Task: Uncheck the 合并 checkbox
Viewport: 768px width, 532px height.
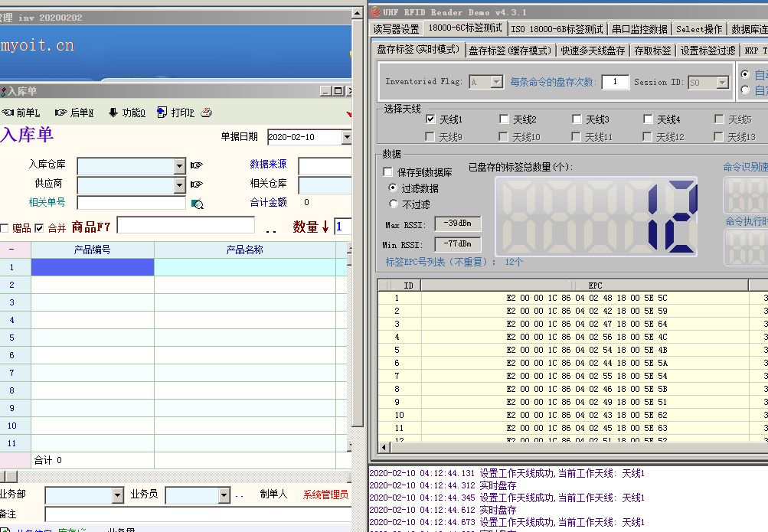Action: (x=39, y=228)
